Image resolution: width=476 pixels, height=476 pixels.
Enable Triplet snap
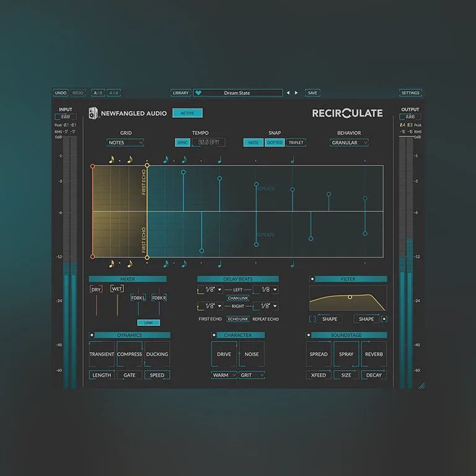tap(296, 143)
